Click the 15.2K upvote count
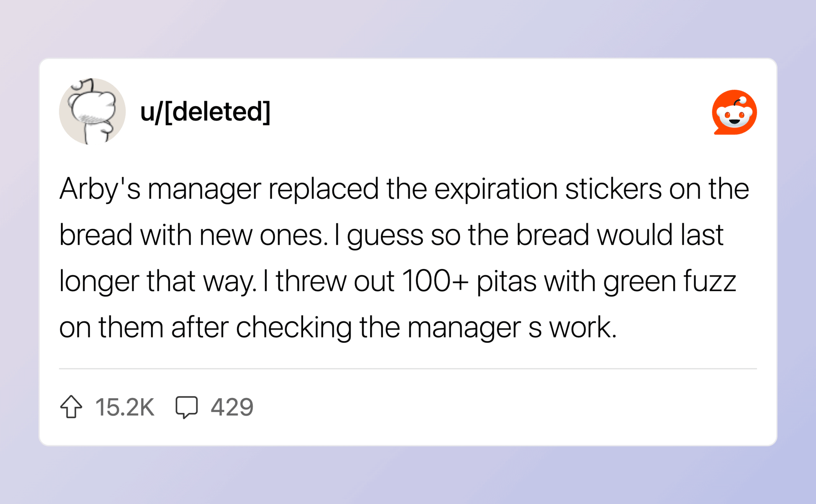Screen dimensions: 816x504 click(x=125, y=407)
